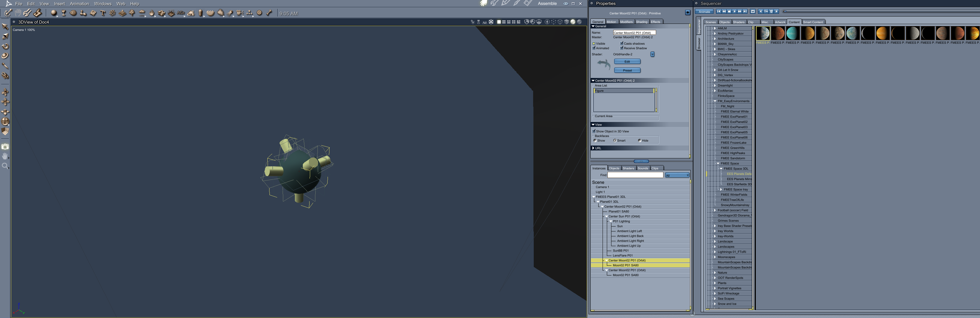This screenshot has width=980, height=318.
Task: Open the Smart Content tab
Action: pyautogui.click(x=813, y=22)
